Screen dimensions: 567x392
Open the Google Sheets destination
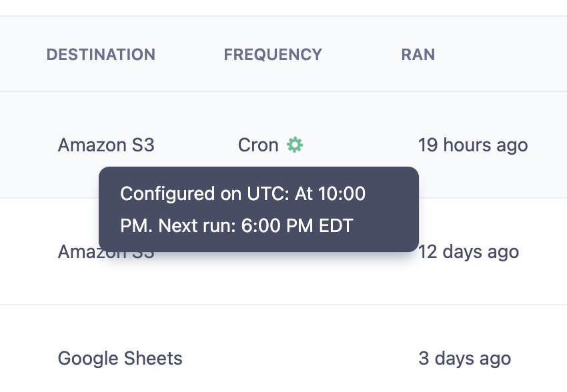119,358
